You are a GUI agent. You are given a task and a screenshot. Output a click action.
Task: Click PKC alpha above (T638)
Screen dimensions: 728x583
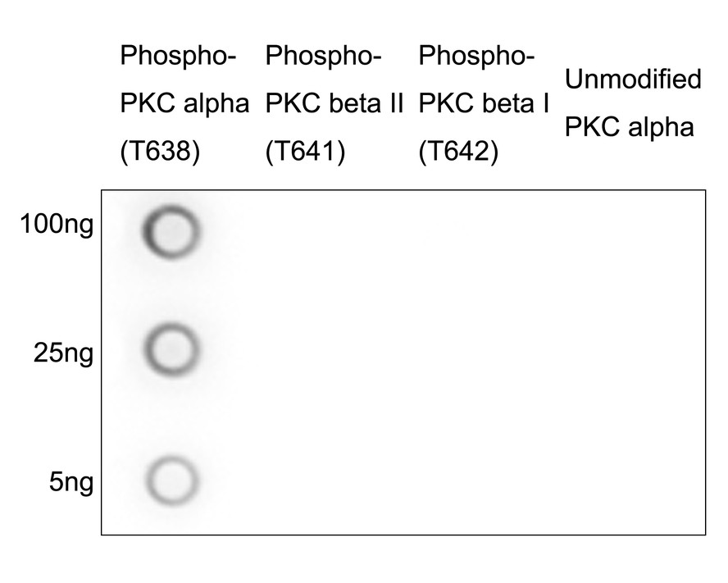point(184,105)
